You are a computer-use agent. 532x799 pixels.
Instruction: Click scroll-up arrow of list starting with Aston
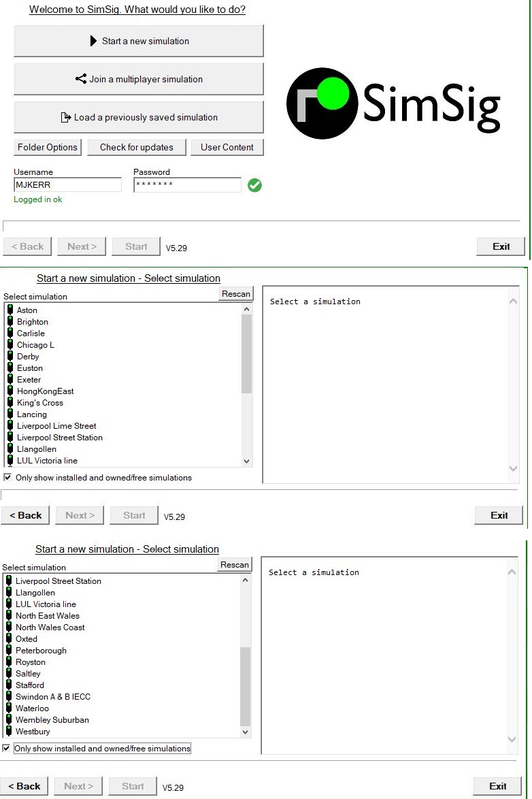pos(247,309)
